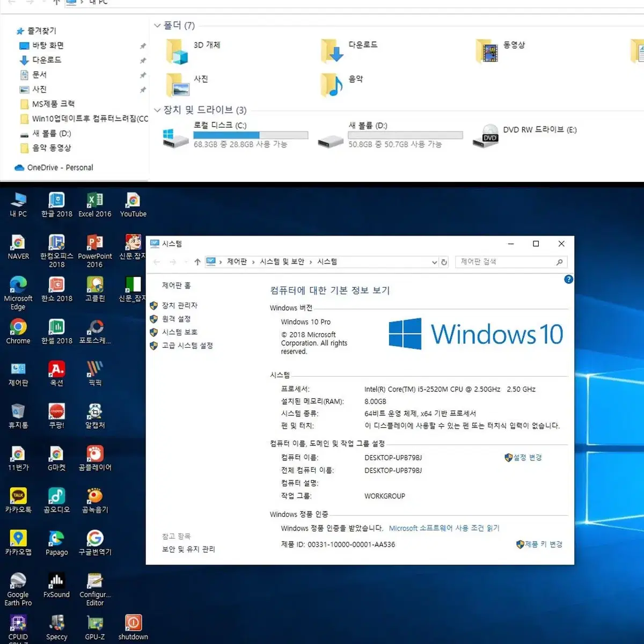The image size is (644, 644).
Task: Click the help question mark in 시스템 window
Action: [x=569, y=280]
